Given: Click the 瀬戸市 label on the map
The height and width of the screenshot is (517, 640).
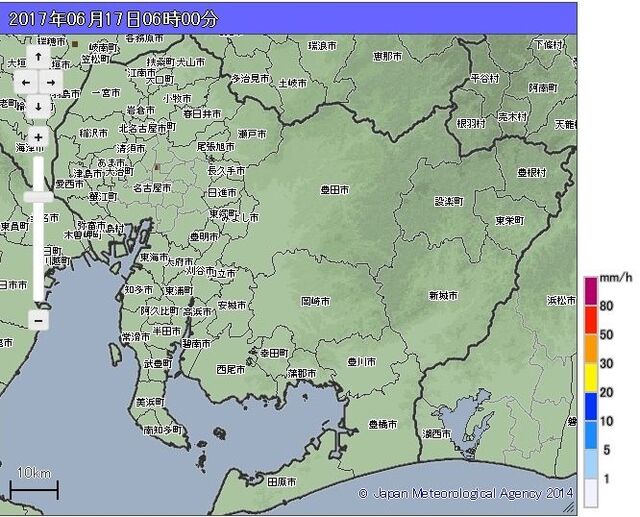Looking at the screenshot, I should [x=252, y=134].
